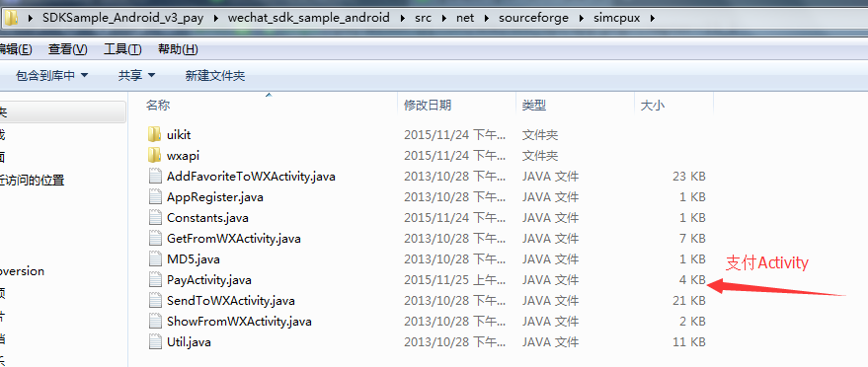Screen dimensions: 868x367
Task: Open the uikit folder icon
Action: click(154, 134)
